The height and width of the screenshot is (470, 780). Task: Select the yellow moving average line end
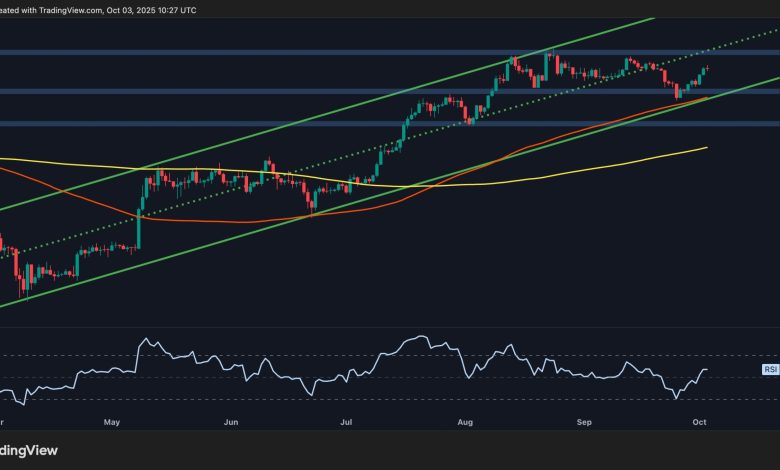[x=704, y=148]
